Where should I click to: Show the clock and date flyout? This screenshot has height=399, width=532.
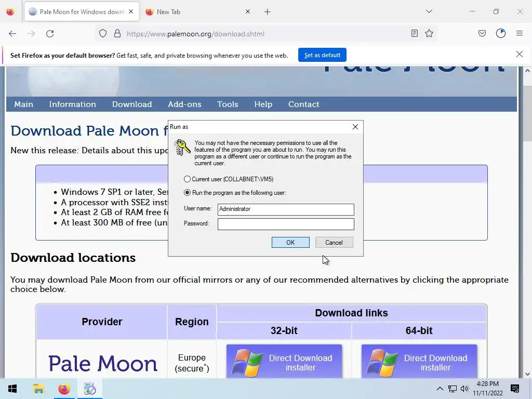[x=487, y=389]
